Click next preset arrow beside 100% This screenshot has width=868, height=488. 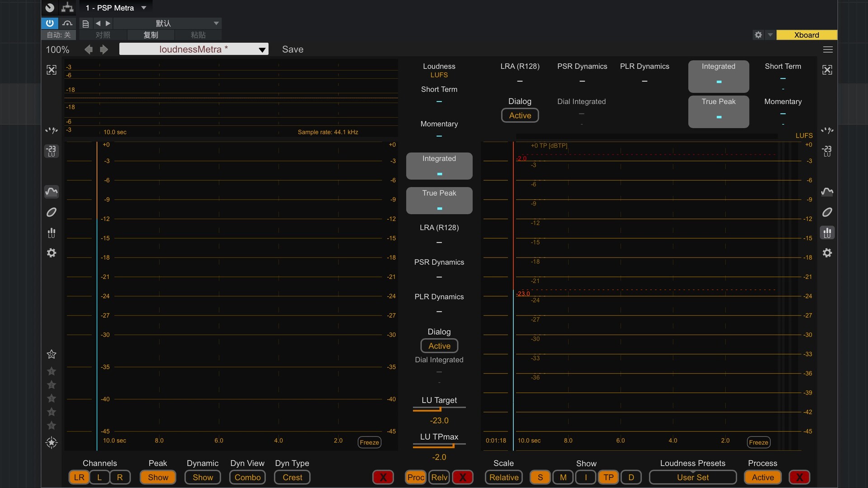click(x=104, y=49)
